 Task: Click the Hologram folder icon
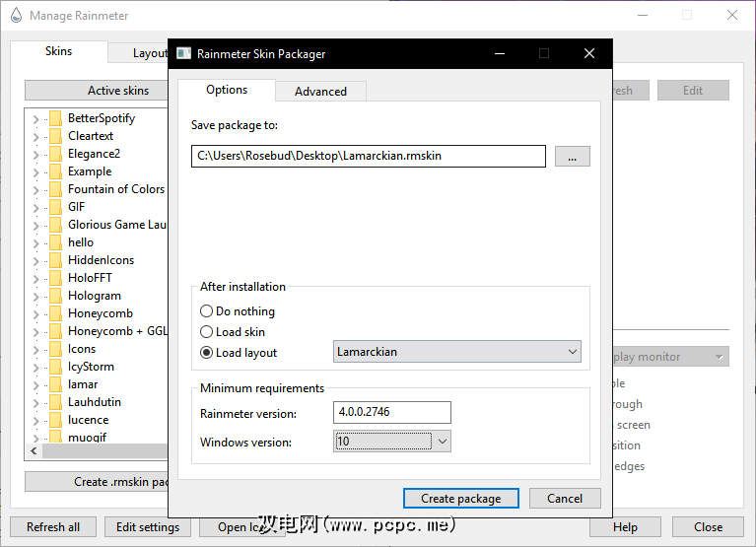point(56,296)
